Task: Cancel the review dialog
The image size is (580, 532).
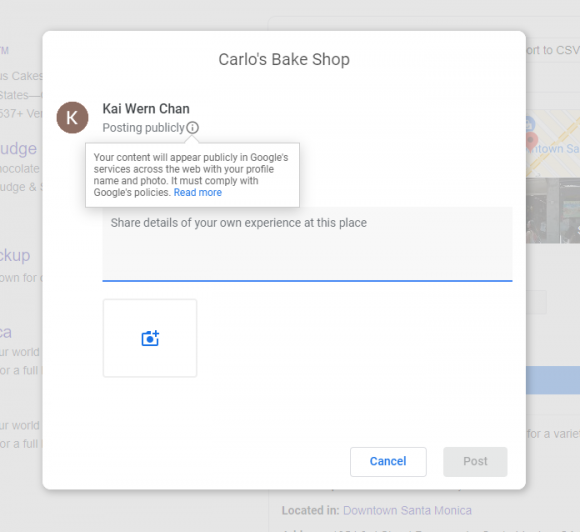Action: click(388, 461)
